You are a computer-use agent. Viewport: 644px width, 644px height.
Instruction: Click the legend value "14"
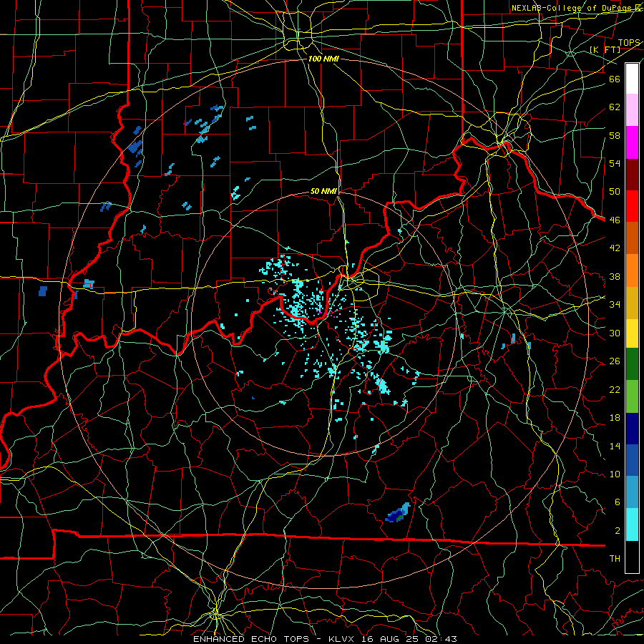615,446
